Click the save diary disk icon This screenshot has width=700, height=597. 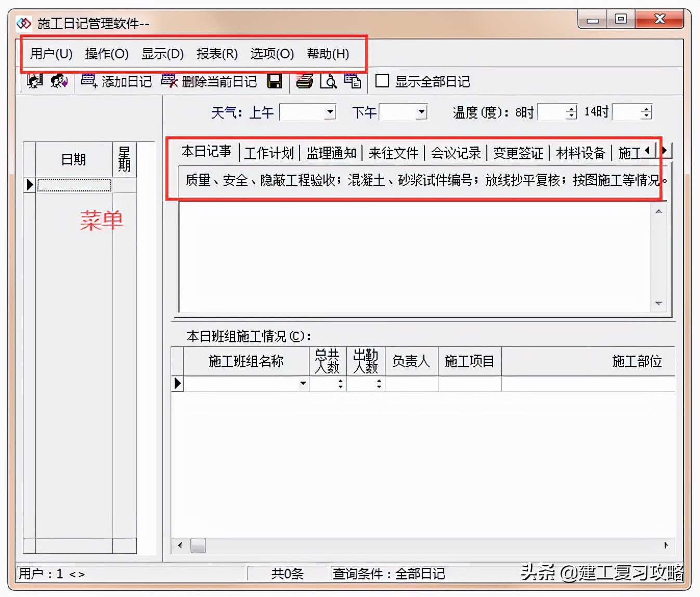275,81
